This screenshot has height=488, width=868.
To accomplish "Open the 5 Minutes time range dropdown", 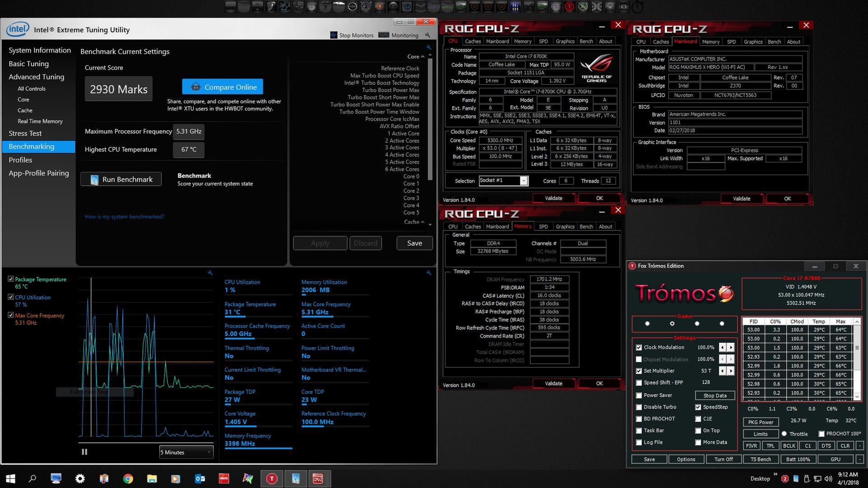I will (x=186, y=452).
